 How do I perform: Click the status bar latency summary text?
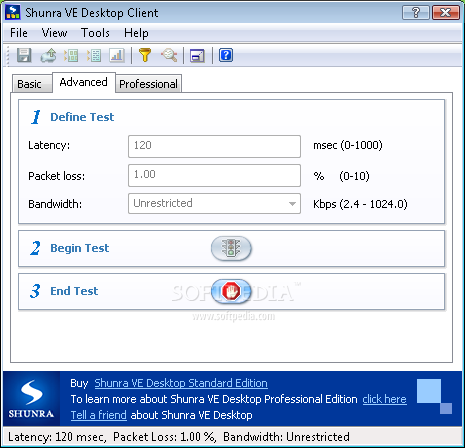pyautogui.click(x=179, y=437)
